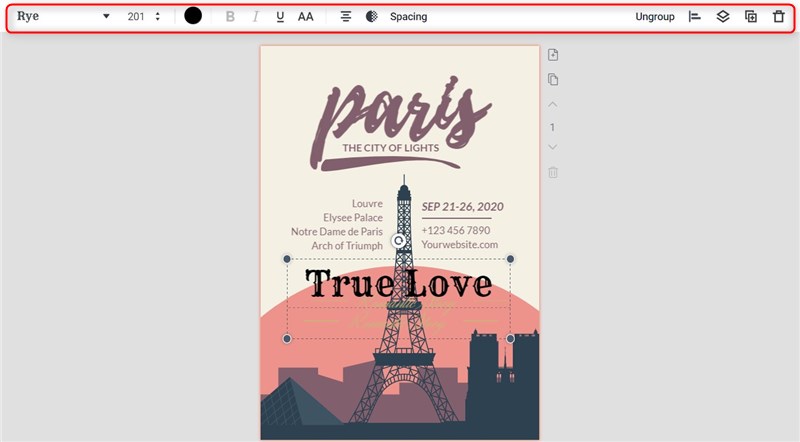The width and height of the screenshot is (800, 442).
Task: Move page up with chevron arrow
Action: (x=553, y=104)
